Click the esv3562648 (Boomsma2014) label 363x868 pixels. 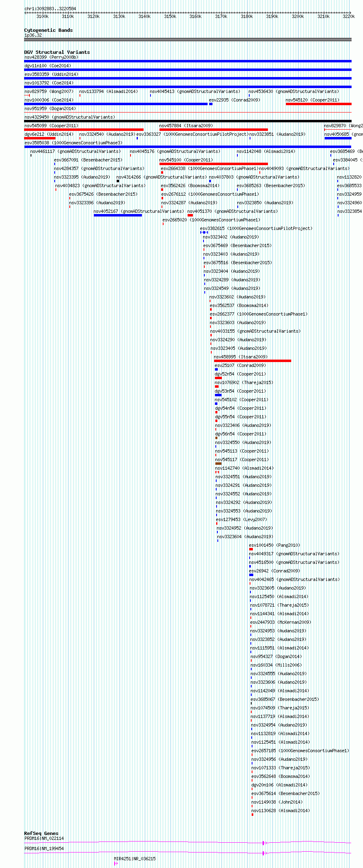[x=281, y=777]
